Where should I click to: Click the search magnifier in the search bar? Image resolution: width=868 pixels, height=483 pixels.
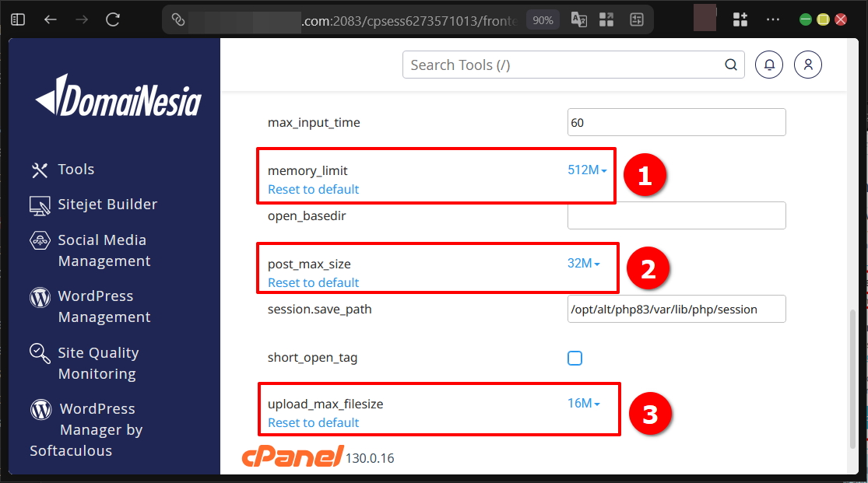[729, 65]
